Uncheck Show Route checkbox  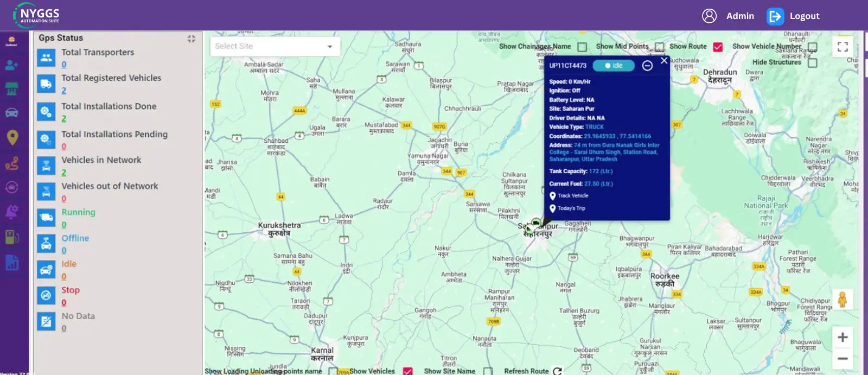coord(718,47)
